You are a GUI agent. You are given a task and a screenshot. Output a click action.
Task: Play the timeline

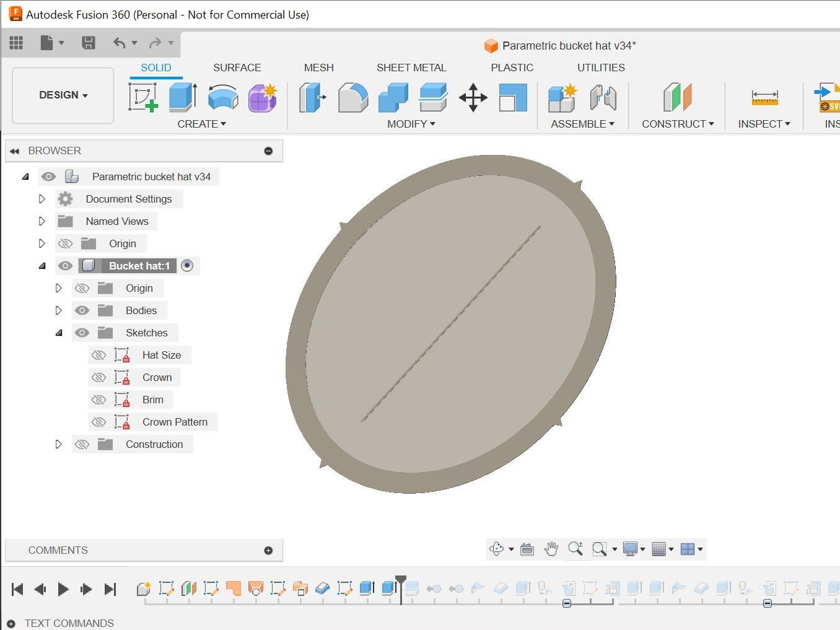point(63,589)
